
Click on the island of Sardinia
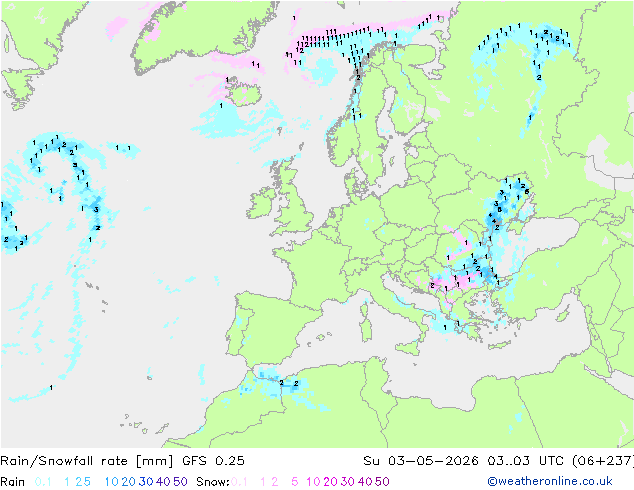coord(366,327)
